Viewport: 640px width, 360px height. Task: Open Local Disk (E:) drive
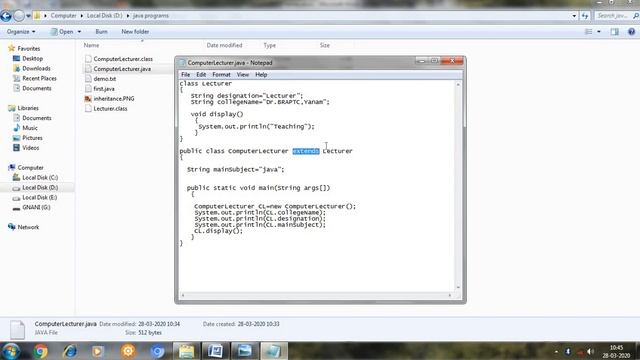click(40, 198)
